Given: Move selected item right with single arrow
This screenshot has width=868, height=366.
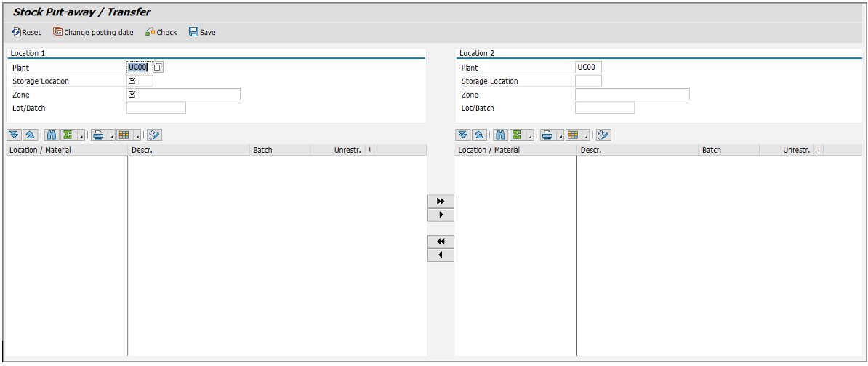Looking at the screenshot, I should (441, 215).
